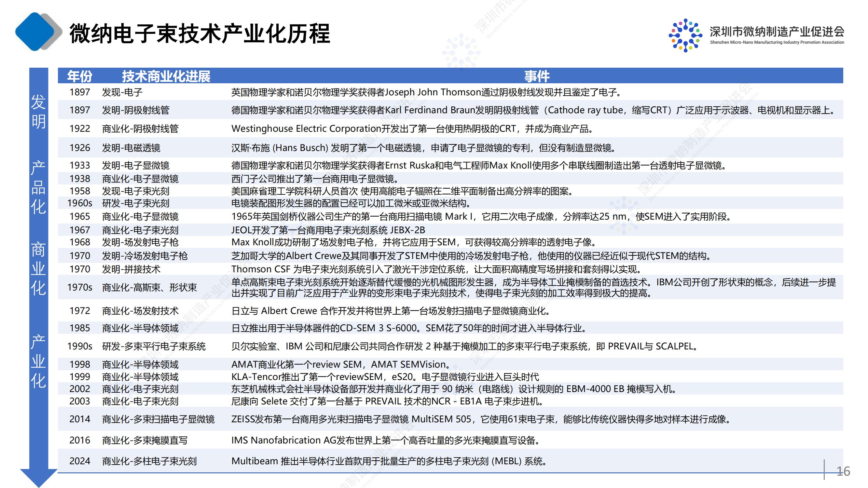Viewport: 868px width, 488px height.
Task: Click the 2014 MultiSEM 505 event text
Action: click(x=482, y=419)
